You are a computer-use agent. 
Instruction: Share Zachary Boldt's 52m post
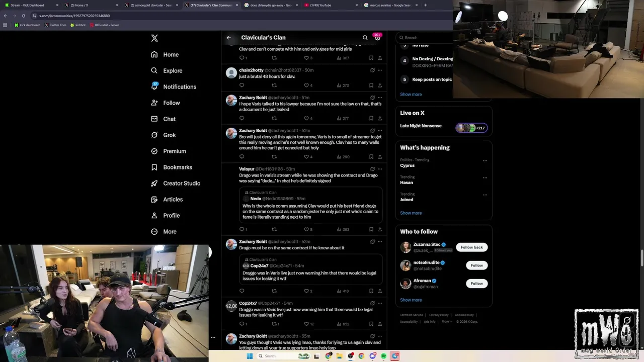coord(380,157)
